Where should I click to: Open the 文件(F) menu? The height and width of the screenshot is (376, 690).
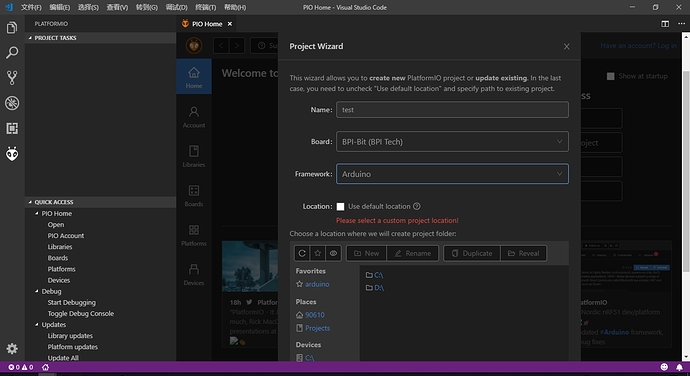pyautogui.click(x=31, y=7)
